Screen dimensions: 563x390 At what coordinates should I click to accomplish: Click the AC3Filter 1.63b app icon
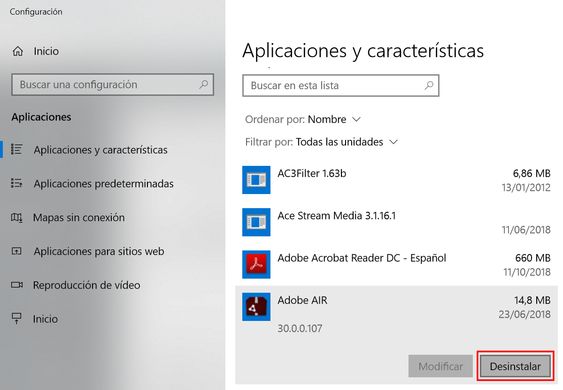click(256, 180)
